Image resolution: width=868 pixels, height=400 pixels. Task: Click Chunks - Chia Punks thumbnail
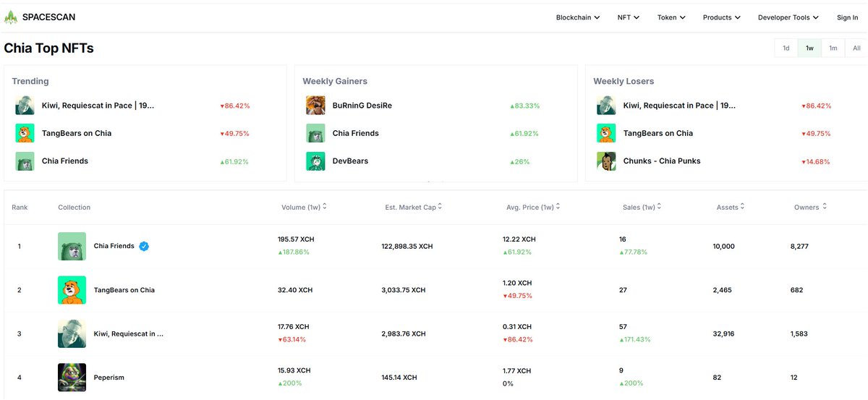[x=606, y=161]
